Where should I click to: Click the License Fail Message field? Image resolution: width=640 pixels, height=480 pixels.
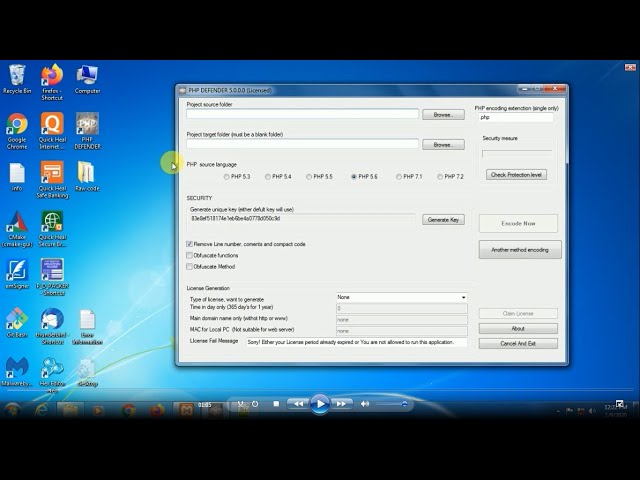357,342
